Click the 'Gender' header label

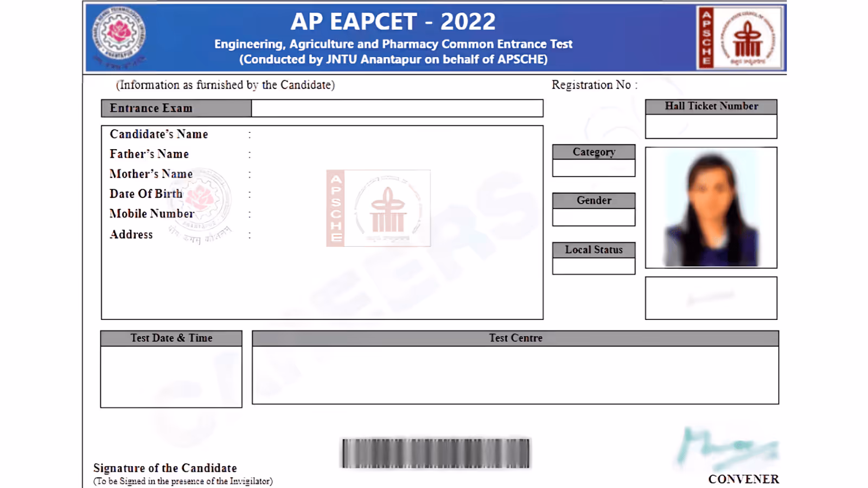tap(594, 200)
